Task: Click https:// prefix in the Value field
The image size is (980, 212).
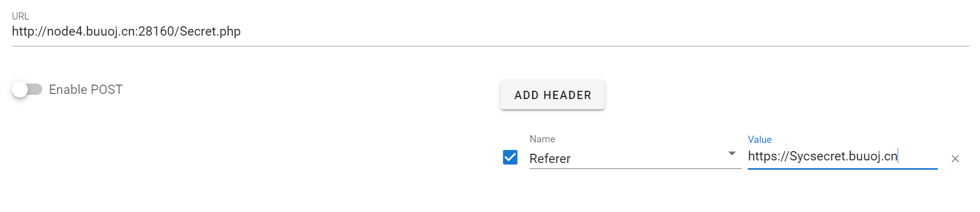Action: 768,156
